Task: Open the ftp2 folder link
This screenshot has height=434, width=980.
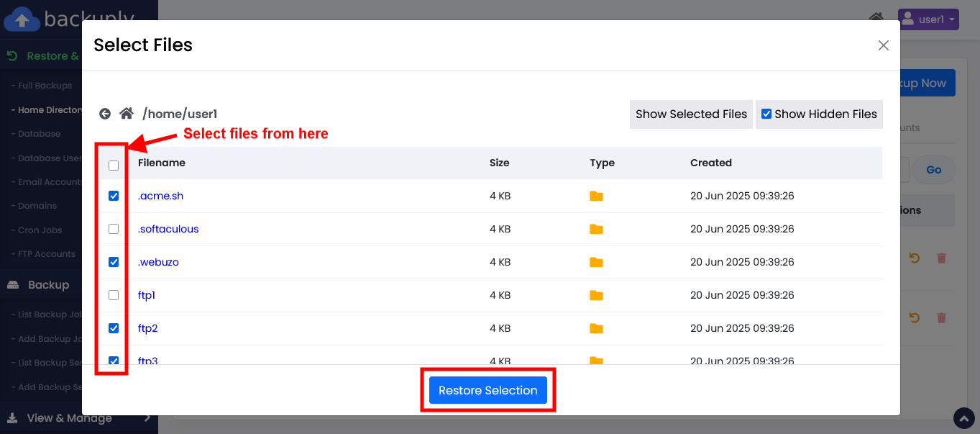Action: (x=147, y=328)
